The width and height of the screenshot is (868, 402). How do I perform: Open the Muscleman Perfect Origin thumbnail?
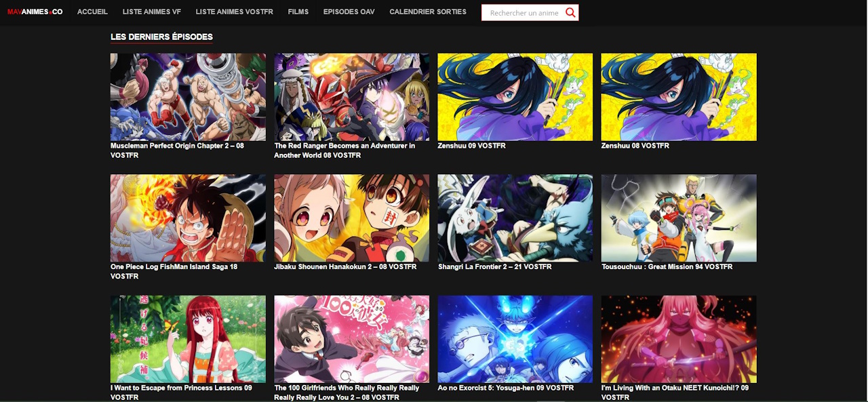coord(188,97)
